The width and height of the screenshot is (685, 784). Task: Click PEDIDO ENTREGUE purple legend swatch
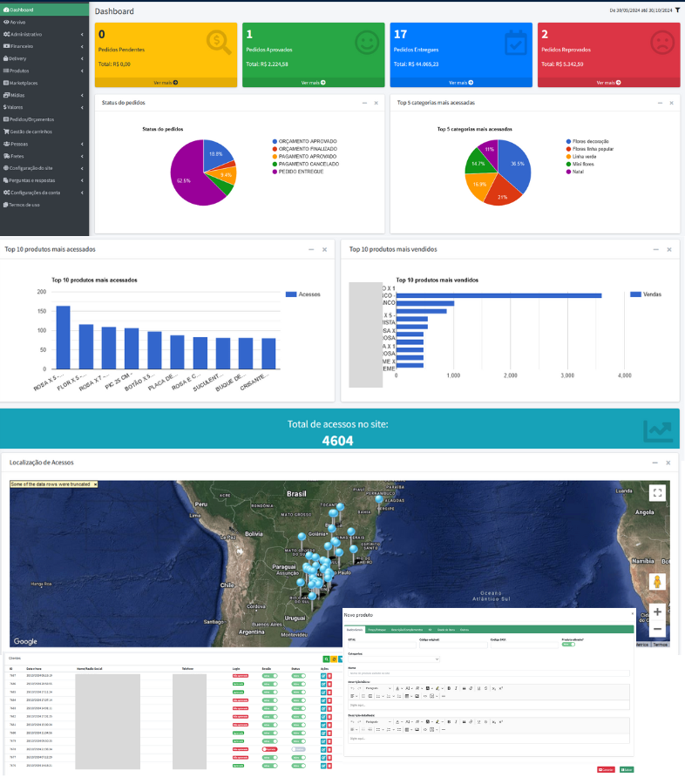(275, 171)
